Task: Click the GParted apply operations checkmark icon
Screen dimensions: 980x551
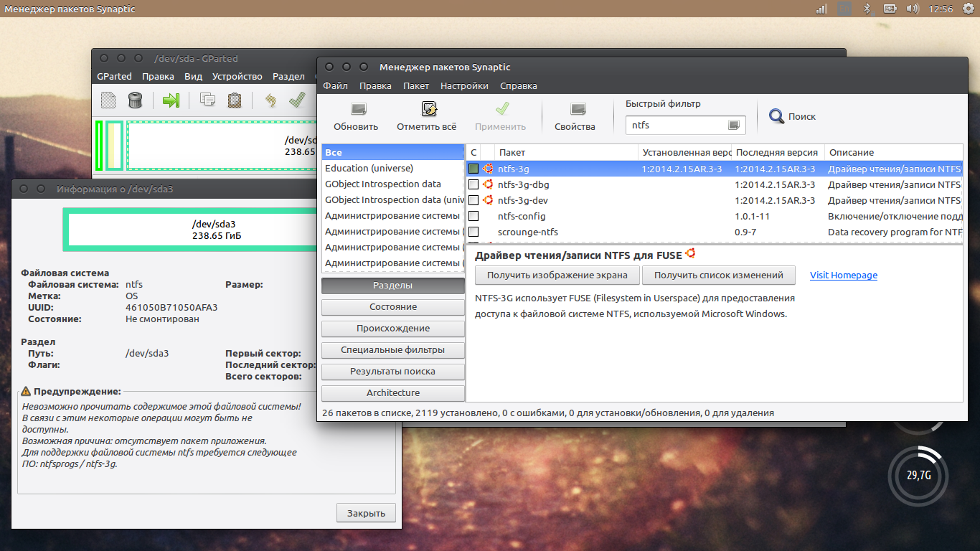Action: (x=296, y=100)
